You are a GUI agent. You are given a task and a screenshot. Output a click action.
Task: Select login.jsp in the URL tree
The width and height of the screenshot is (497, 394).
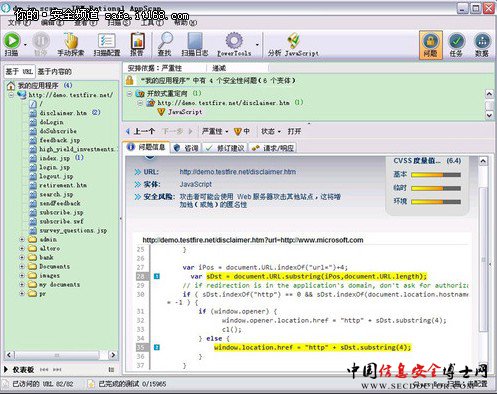click(x=55, y=167)
